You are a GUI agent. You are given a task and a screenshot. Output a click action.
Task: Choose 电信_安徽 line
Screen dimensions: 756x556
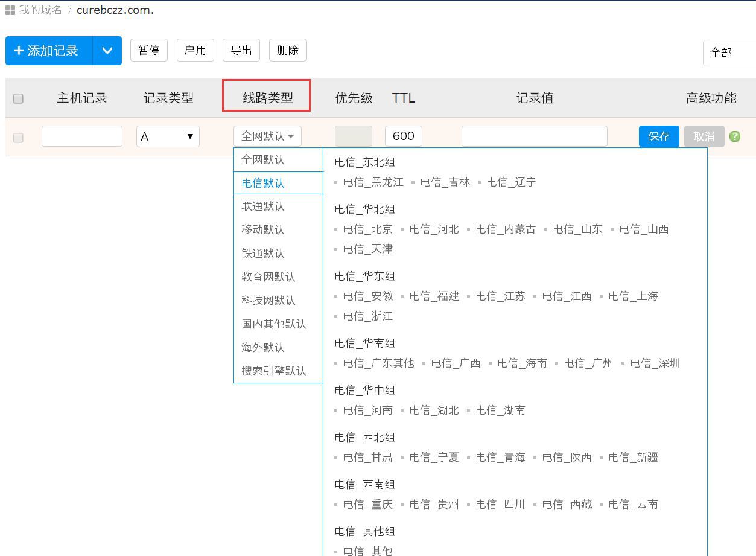coord(368,296)
